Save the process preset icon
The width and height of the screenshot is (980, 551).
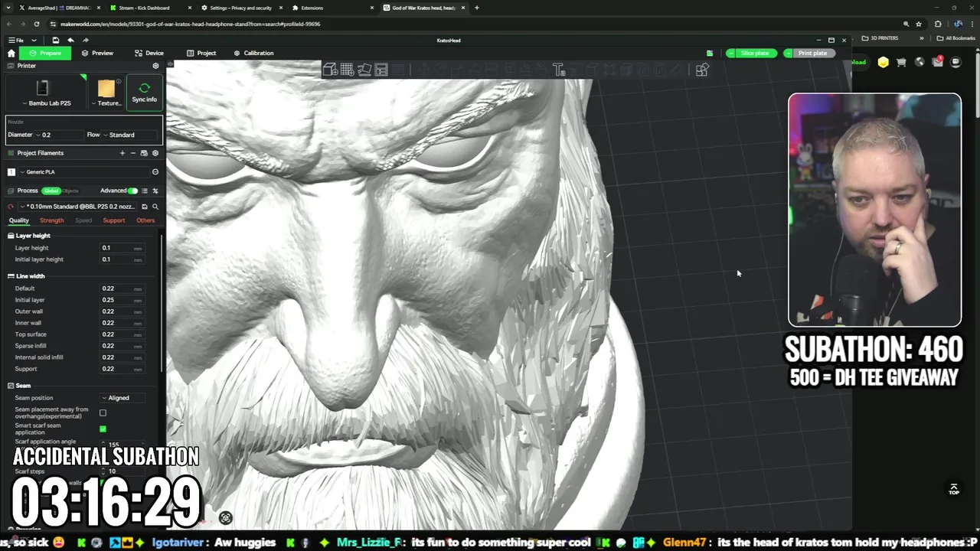[144, 207]
